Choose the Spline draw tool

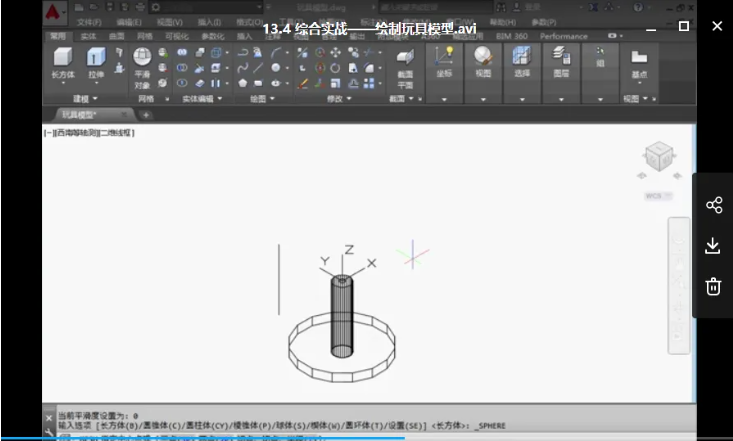pos(243,68)
